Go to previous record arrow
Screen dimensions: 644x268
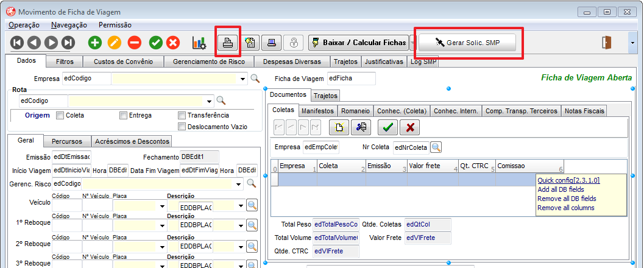tap(34, 42)
